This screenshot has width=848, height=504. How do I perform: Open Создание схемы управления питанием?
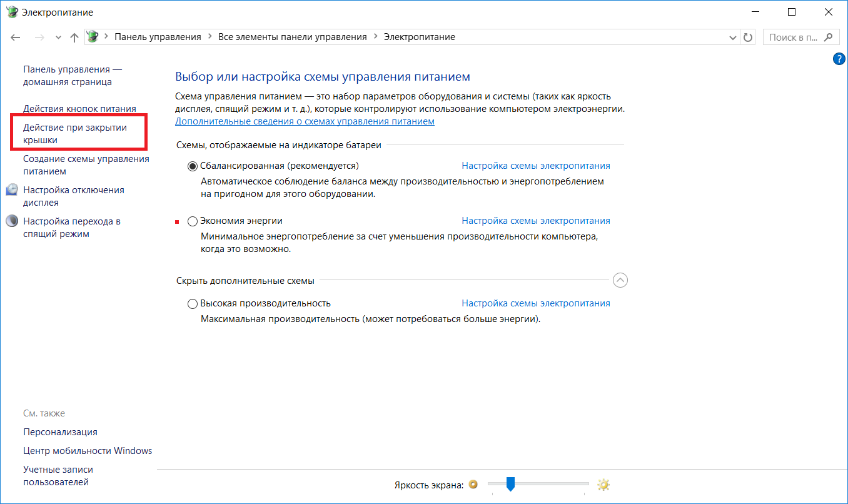(86, 165)
